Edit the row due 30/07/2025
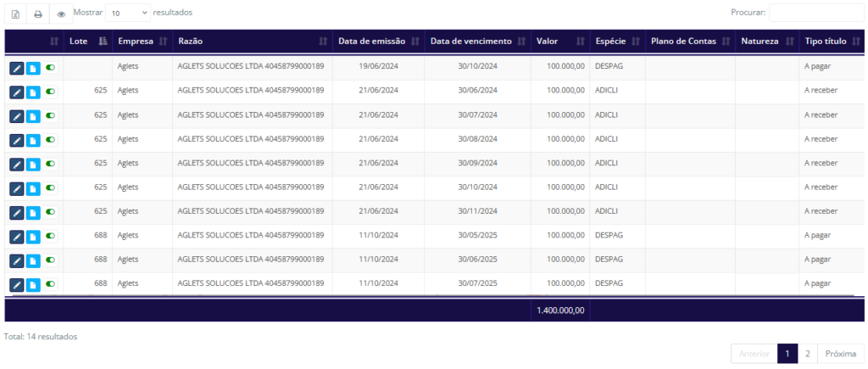The image size is (868, 369). coord(17,285)
